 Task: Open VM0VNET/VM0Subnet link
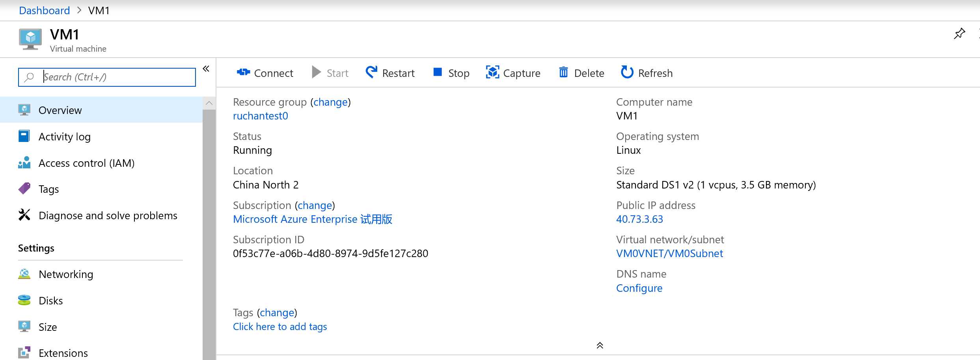(669, 254)
